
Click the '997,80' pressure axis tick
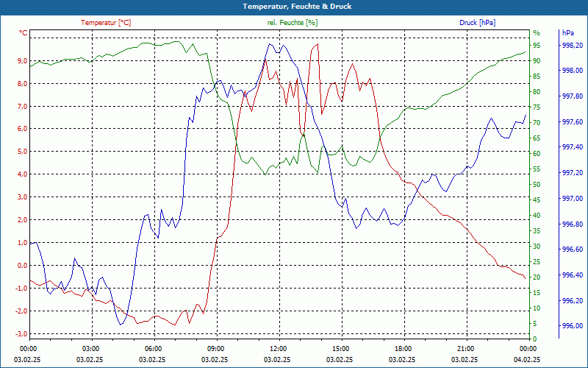pos(573,96)
